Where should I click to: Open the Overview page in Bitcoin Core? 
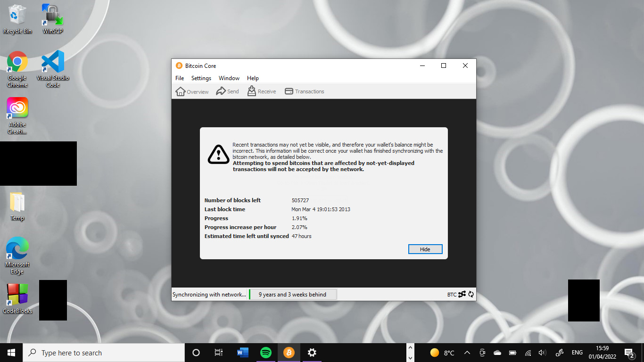tap(192, 91)
